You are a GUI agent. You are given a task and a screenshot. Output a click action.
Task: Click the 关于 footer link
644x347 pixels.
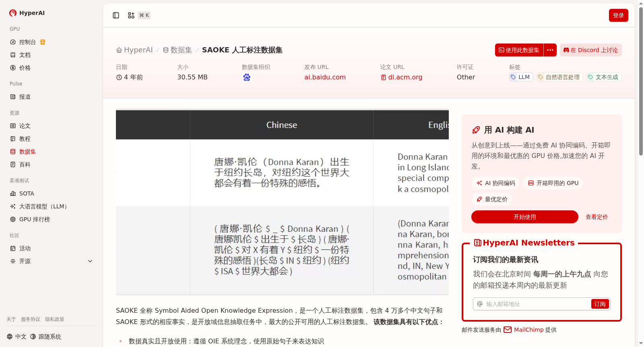click(11, 319)
